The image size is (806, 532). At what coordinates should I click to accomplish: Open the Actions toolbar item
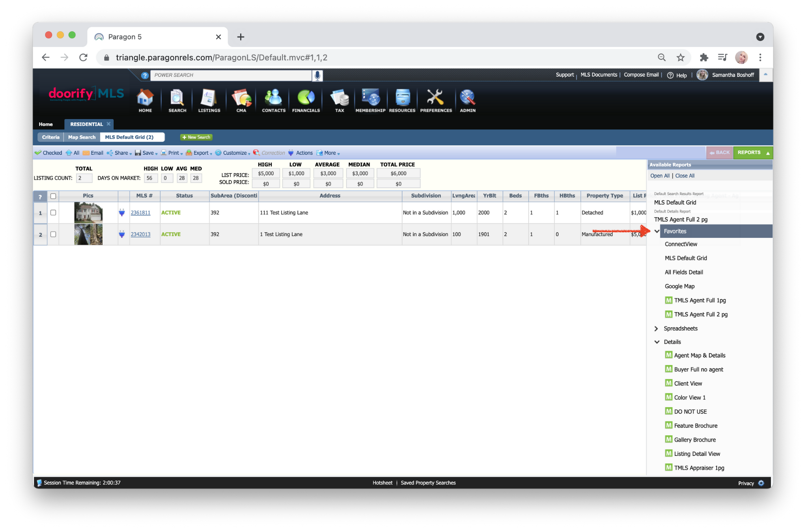pos(300,153)
